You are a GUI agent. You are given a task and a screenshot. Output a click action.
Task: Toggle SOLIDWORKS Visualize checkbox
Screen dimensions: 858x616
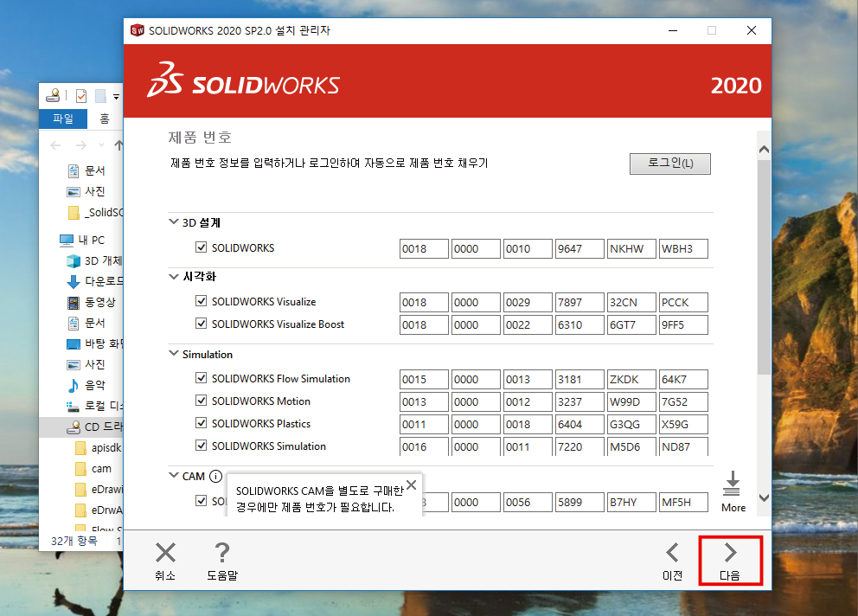(201, 301)
